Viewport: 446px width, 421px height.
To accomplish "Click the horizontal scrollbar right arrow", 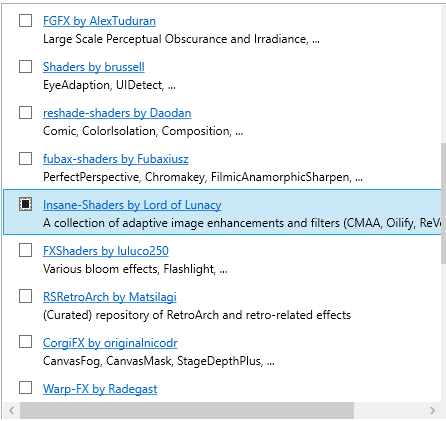I will pyautogui.click(x=433, y=410).
